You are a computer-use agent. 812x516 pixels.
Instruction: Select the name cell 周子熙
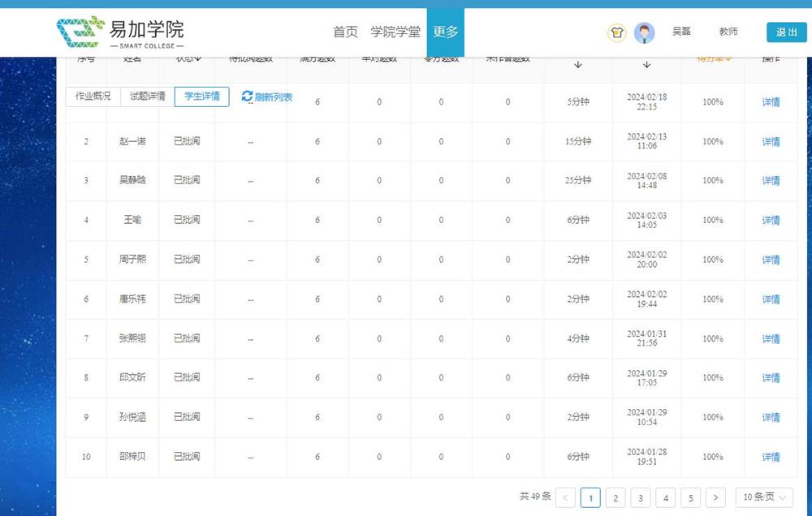[132, 259]
